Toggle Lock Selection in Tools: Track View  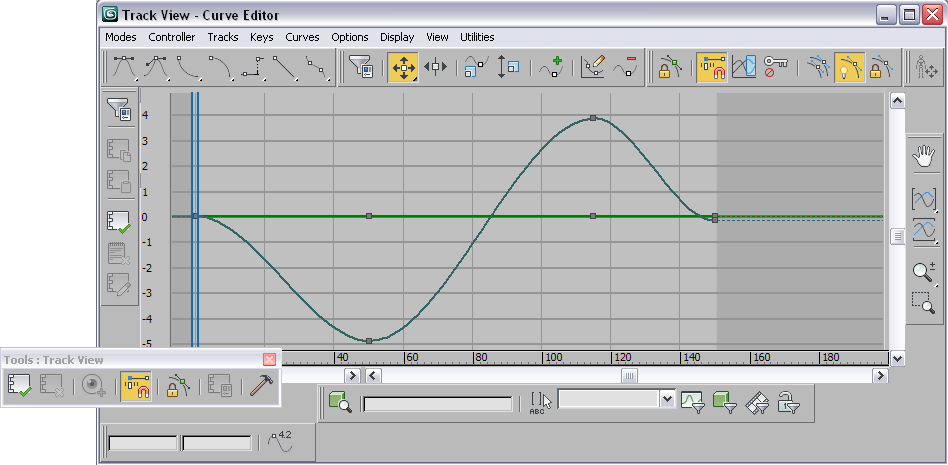click(179, 386)
